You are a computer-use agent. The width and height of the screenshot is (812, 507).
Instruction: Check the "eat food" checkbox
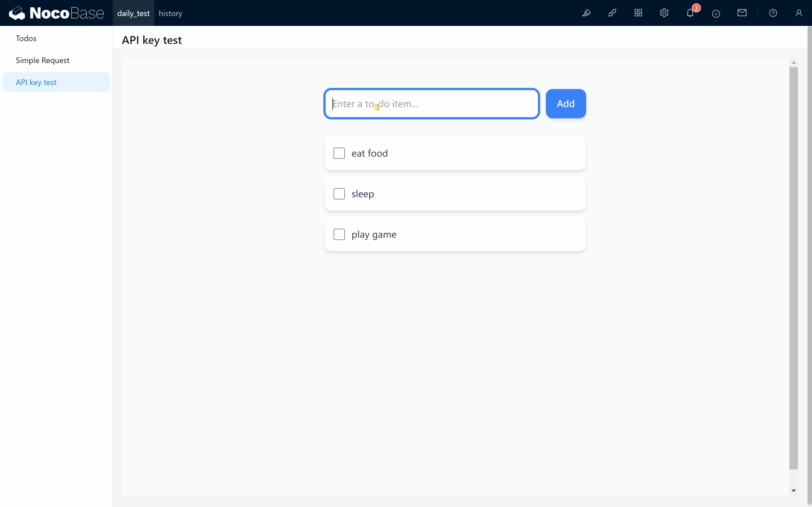pyautogui.click(x=339, y=153)
